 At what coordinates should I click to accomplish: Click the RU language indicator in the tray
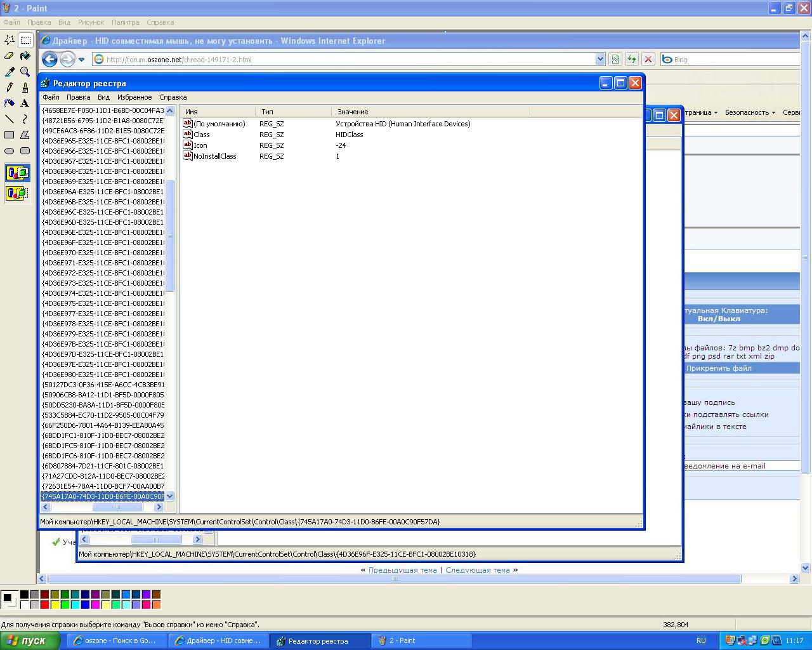pyautogui.click(x=701, y=641)
